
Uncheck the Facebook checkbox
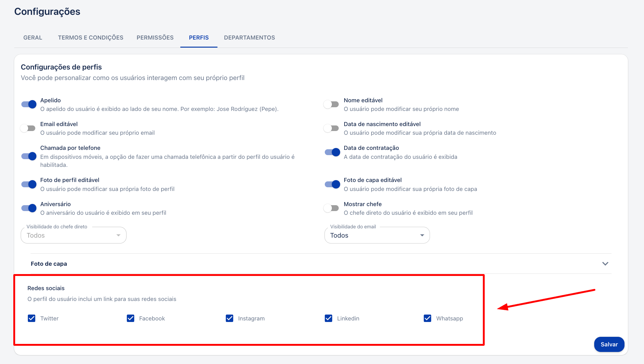(x=131, y=318)
